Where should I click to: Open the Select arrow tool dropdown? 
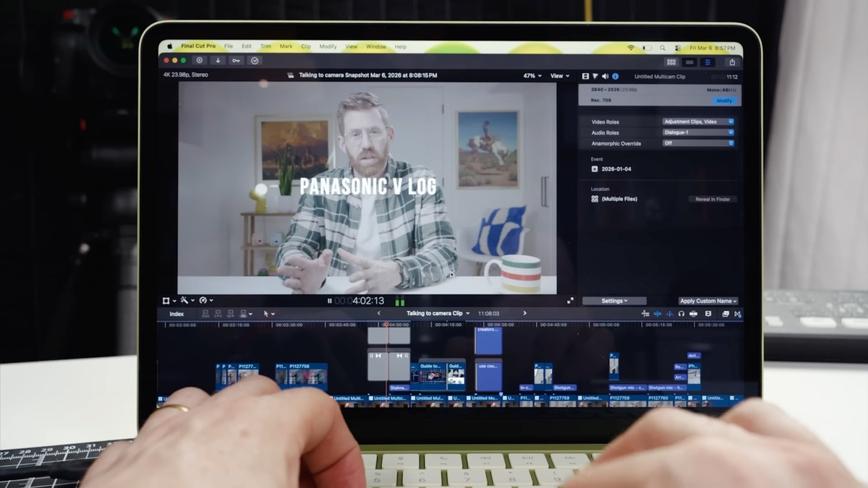coord(268,314)
